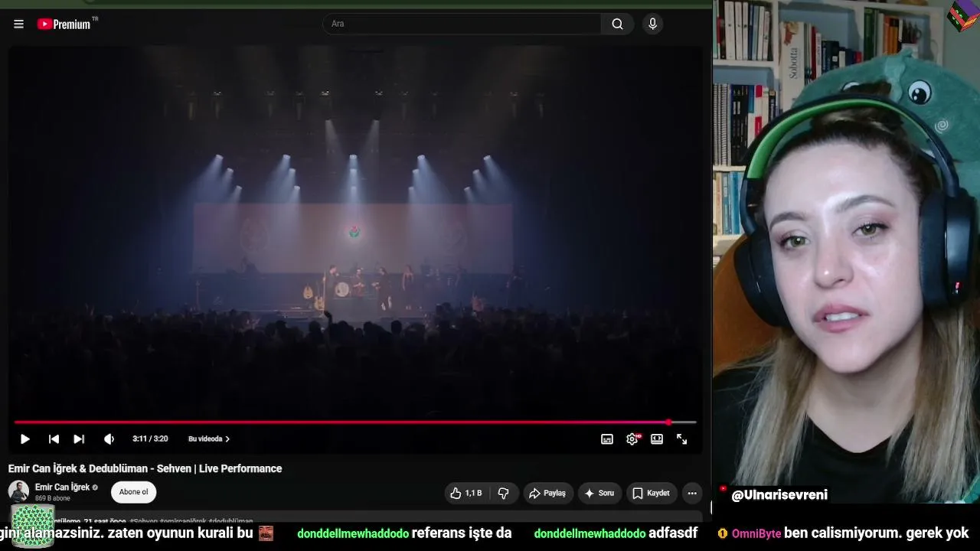Click the 'OmniByte' username in chat ticker
Screen dimensions: 980x551
[756, 533]
